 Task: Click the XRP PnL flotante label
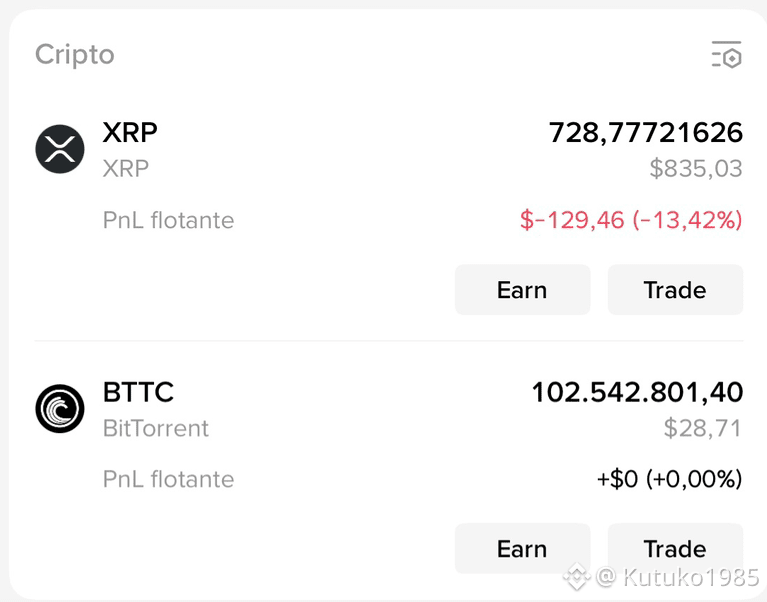pyautogui.click(x=168, y=220)
